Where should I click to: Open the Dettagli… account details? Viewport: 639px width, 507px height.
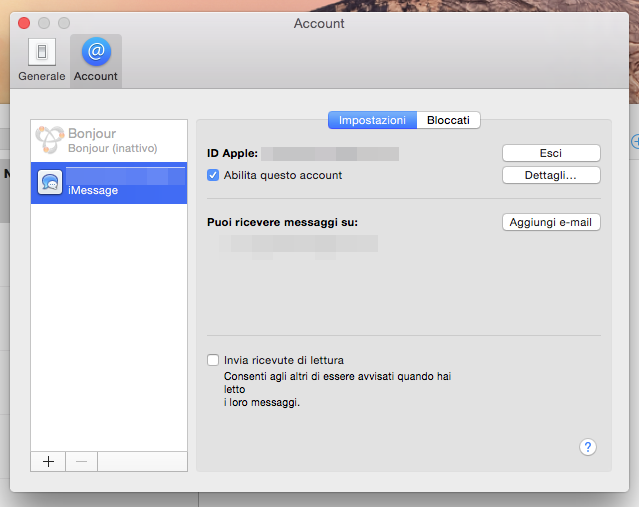551,175
